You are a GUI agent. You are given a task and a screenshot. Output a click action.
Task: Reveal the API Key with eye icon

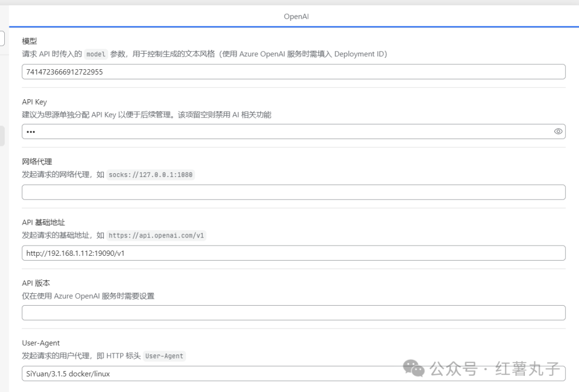pos(558,131)
